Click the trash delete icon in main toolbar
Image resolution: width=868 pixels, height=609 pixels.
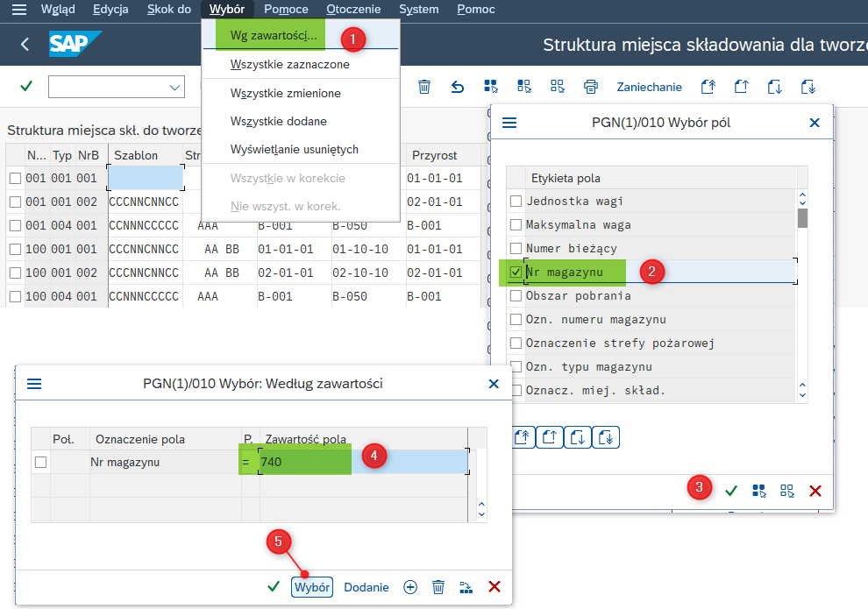pos(424,87)
